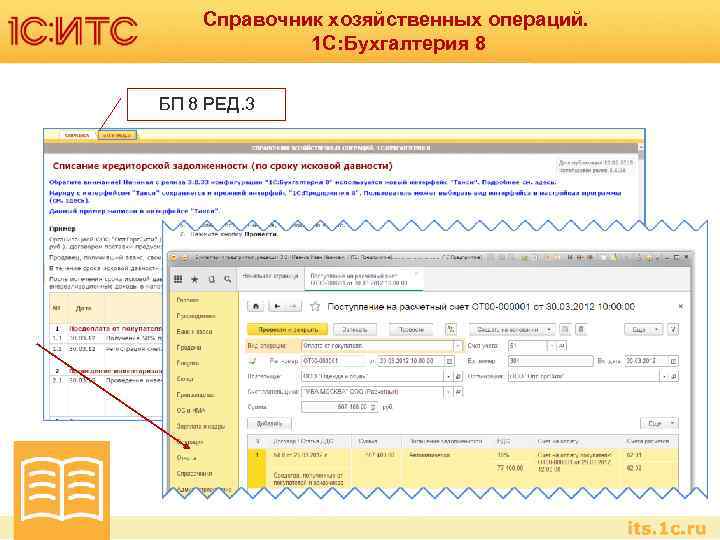Screen dimensions: 720x540
Task: Open the calculator in the Сумма field
Action: coord(373,407)
